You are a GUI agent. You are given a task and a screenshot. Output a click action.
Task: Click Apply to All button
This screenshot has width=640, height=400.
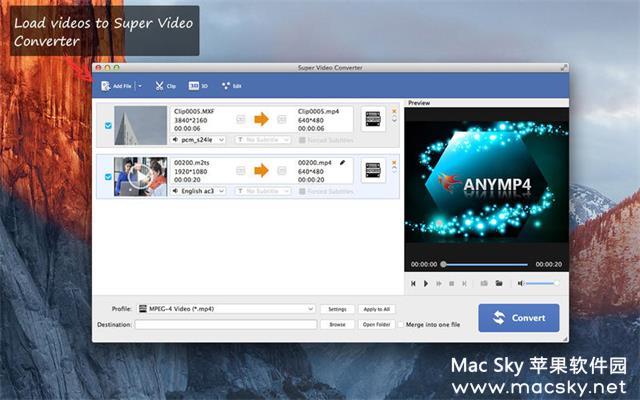tap(376, 309)
